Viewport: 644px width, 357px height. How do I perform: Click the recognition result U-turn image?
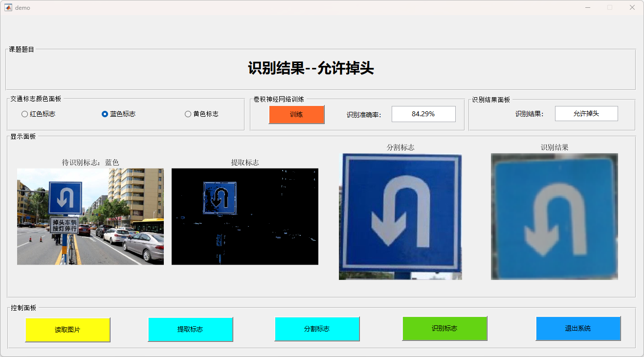[x=554, y=216]
